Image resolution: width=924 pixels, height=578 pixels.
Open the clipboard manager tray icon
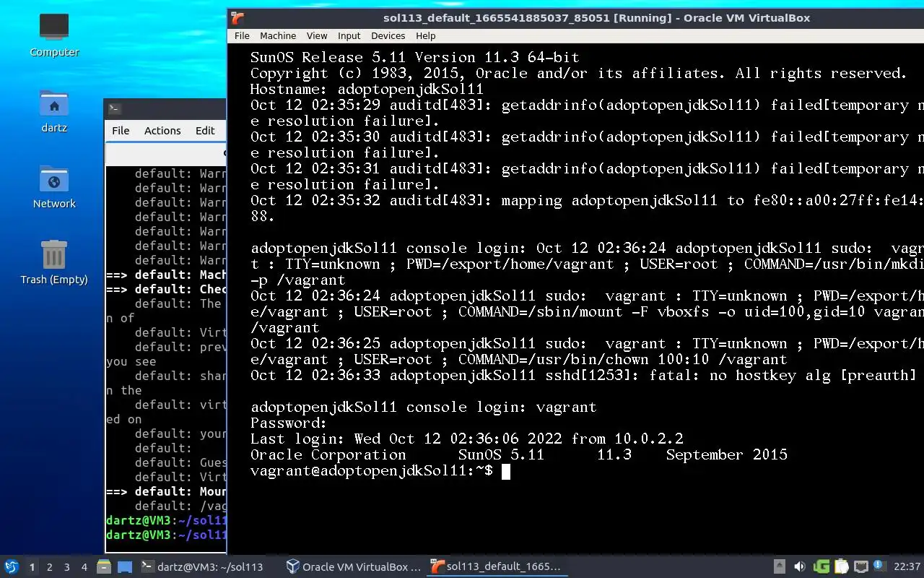click(x=842, y=566)
